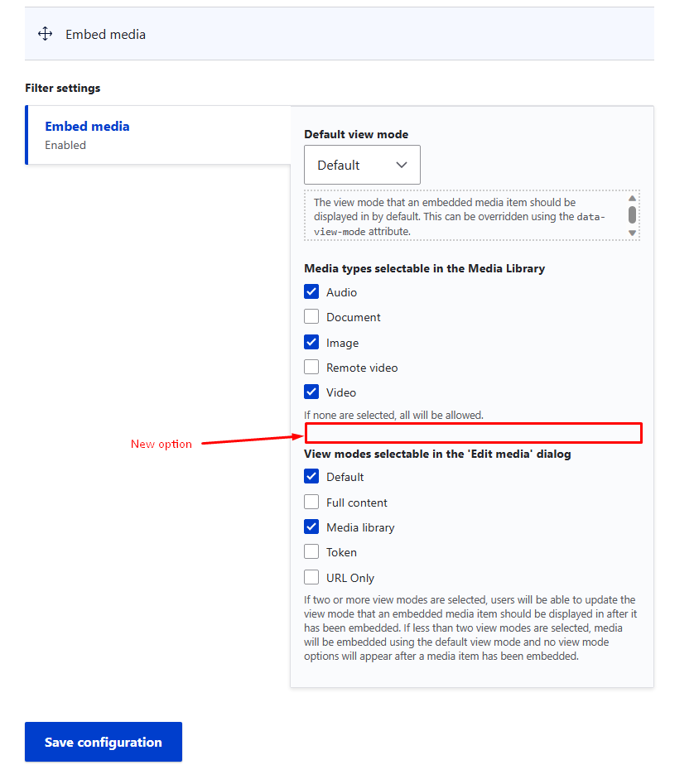Click the Embed media row title text
The width and height of the screenshot is (694, 784).
[105, 35]
